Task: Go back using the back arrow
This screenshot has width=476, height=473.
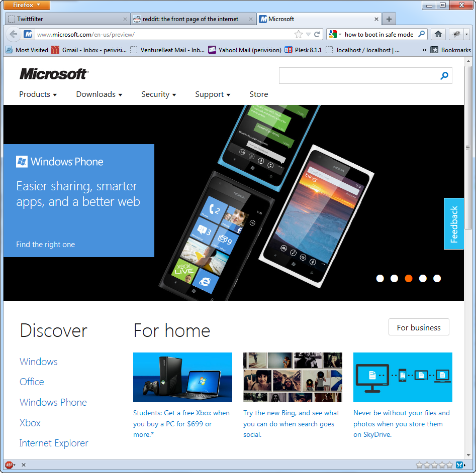Action: point(14,34)
